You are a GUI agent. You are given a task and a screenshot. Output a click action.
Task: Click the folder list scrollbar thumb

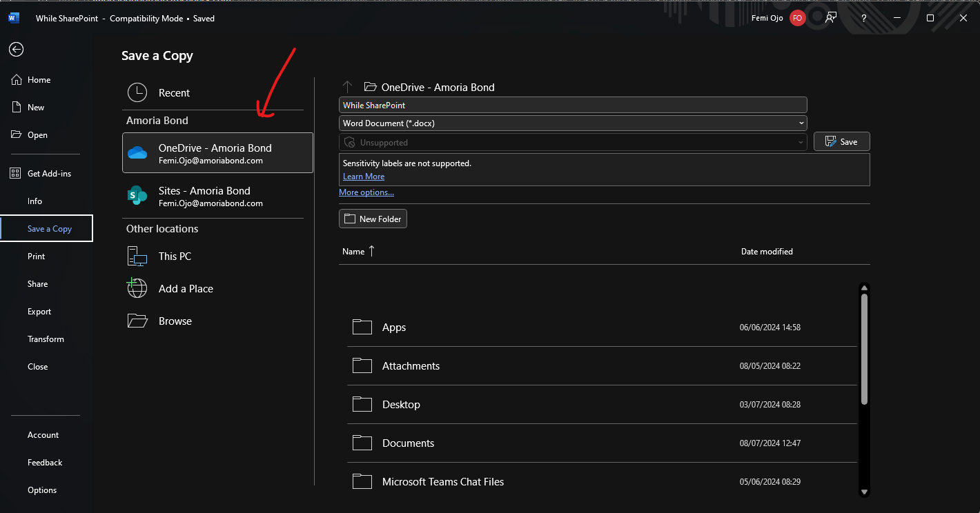click(864, 349)
